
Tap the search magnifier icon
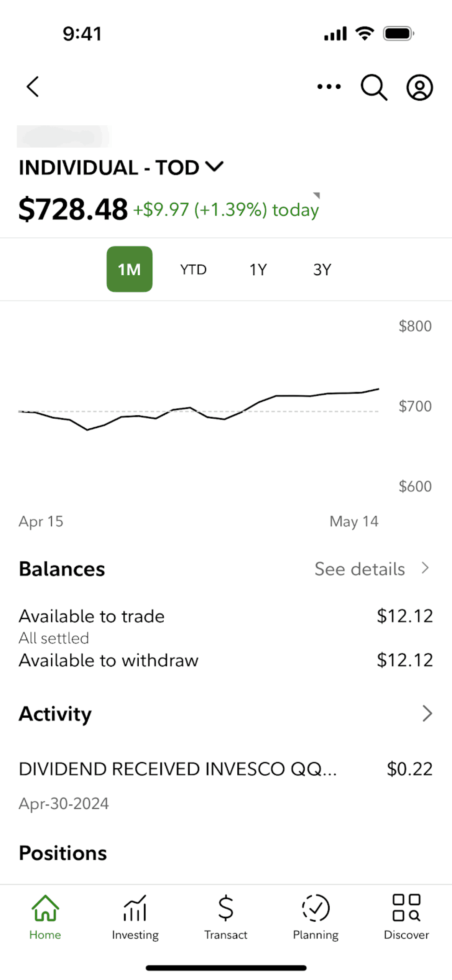click(374, 87)
